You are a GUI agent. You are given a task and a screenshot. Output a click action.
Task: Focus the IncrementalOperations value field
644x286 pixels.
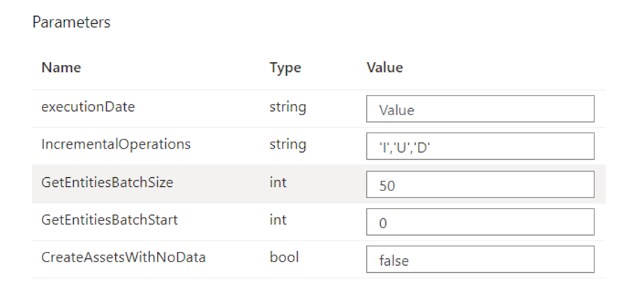click(x=480, y=146)
